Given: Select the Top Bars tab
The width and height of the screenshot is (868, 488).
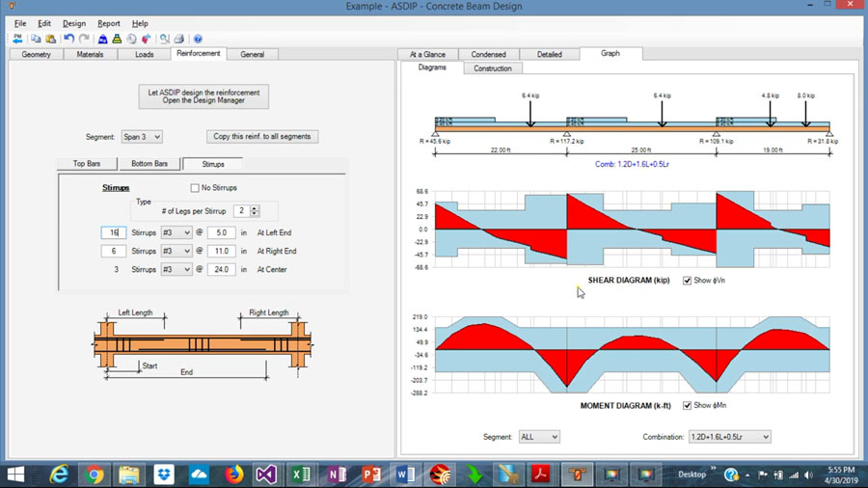Looking at the screenshot, I should 87,164.
